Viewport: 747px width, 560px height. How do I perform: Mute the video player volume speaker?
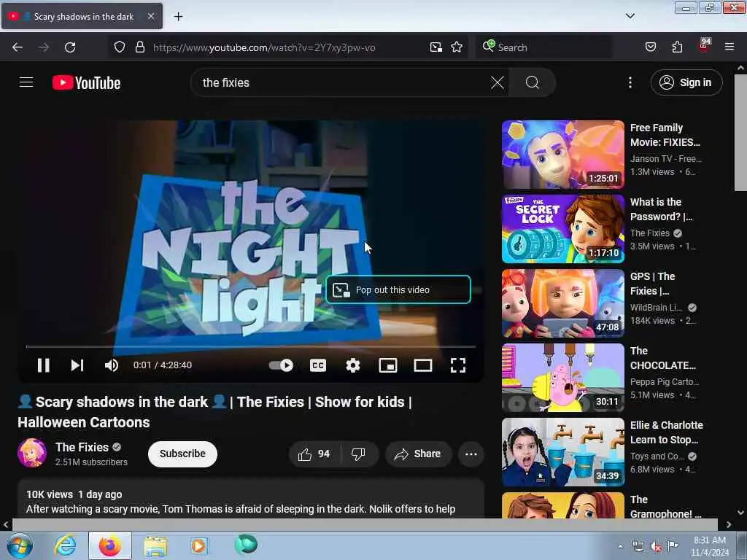click(112, 365)
